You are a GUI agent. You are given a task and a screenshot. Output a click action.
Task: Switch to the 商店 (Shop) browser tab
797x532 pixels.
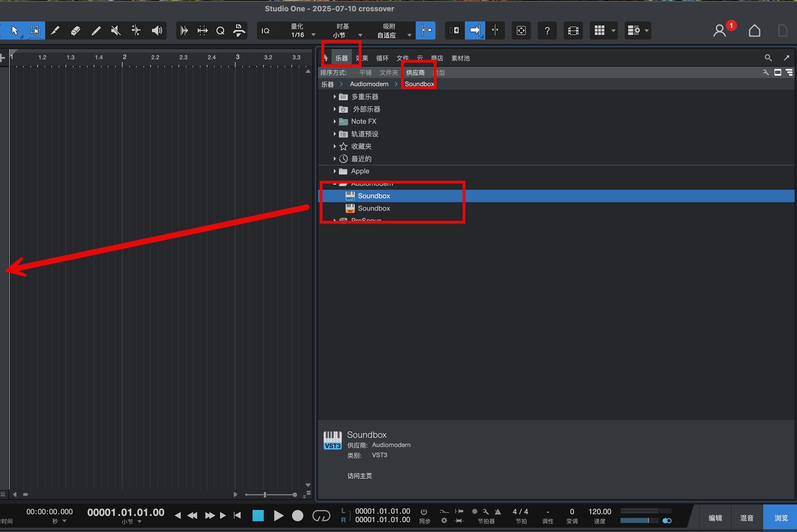coord(437,58)
